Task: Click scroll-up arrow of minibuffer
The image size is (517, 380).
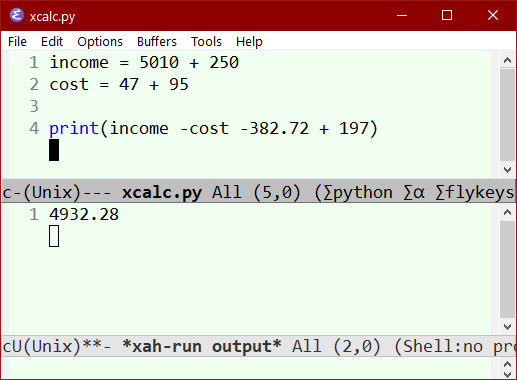Action: [x=507, y=363]
